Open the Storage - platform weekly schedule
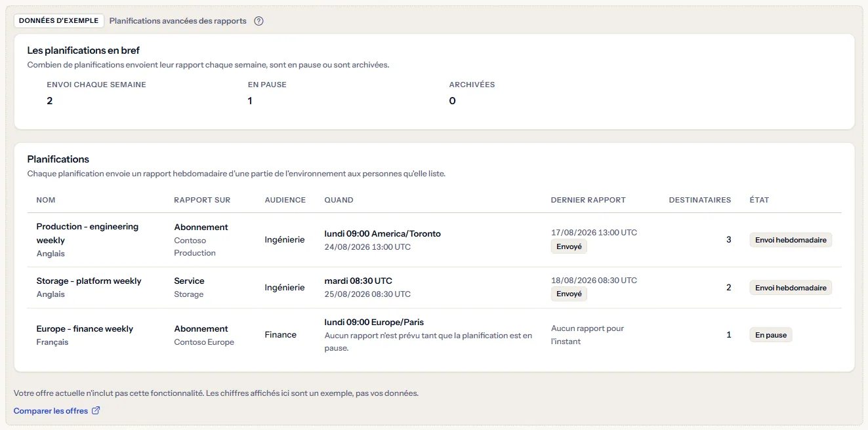The width and height of the screenshot is (868, 430). coord(89,281)
